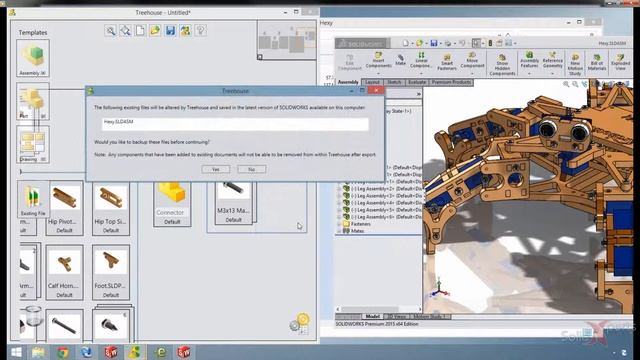Switch to the Premium Products tab
The height and width of the screenshot is (360, 640).
(x=451, y=82)
